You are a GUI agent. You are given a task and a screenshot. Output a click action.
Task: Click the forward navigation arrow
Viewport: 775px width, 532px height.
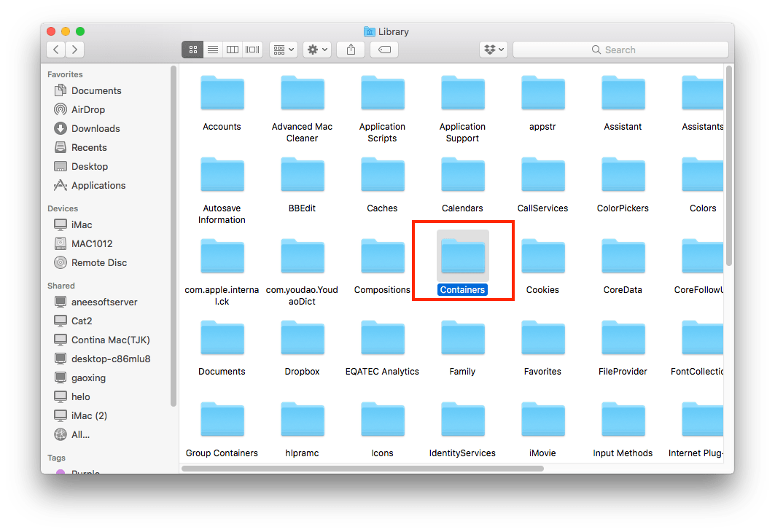(74, 49)
